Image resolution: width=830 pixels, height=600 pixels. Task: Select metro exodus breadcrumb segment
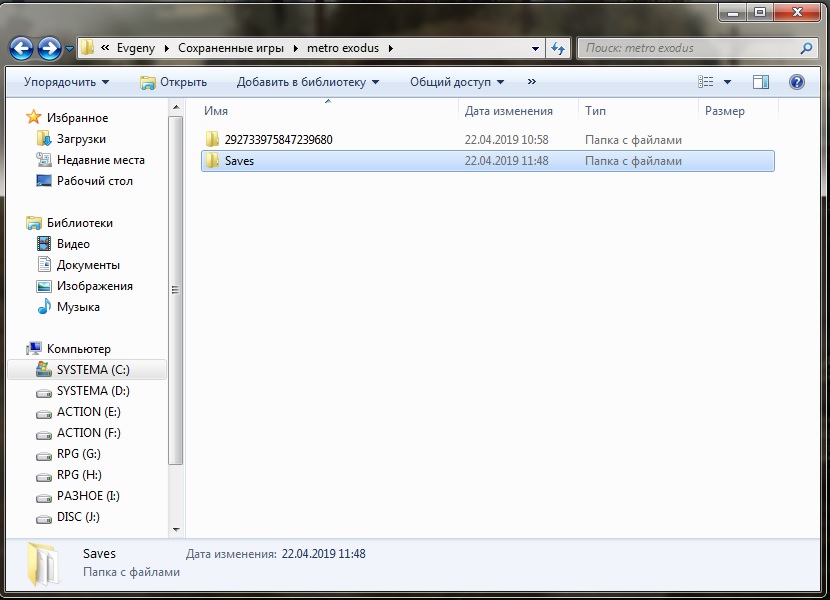click(x=343, y=48)
